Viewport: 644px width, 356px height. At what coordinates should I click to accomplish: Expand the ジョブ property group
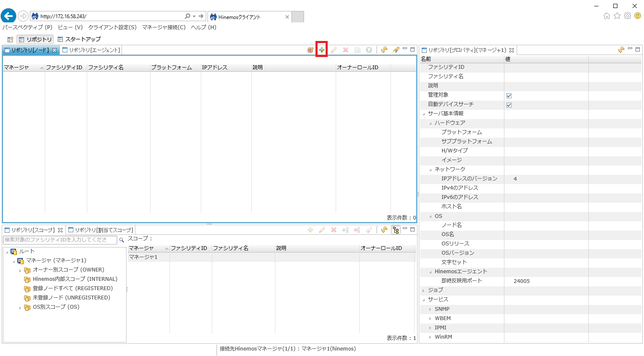tap(423, 291)
